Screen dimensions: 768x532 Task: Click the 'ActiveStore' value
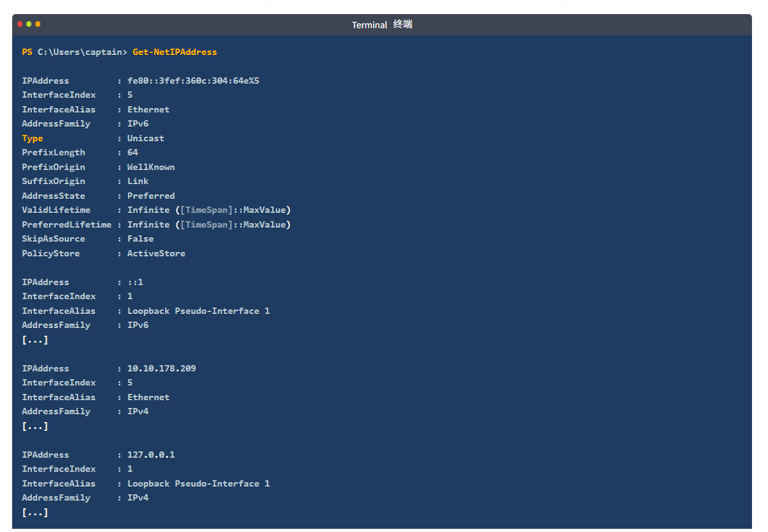click(157, 253)
